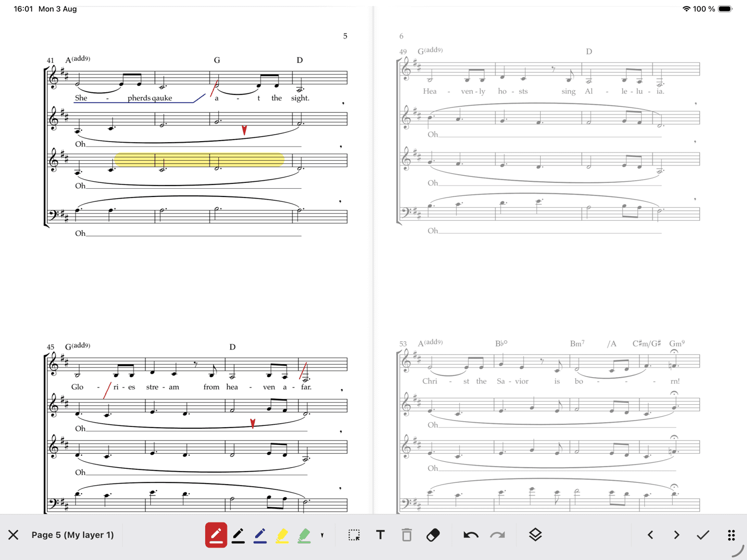Tap the "Hea" lyric on page 6

tap(429, 91)
